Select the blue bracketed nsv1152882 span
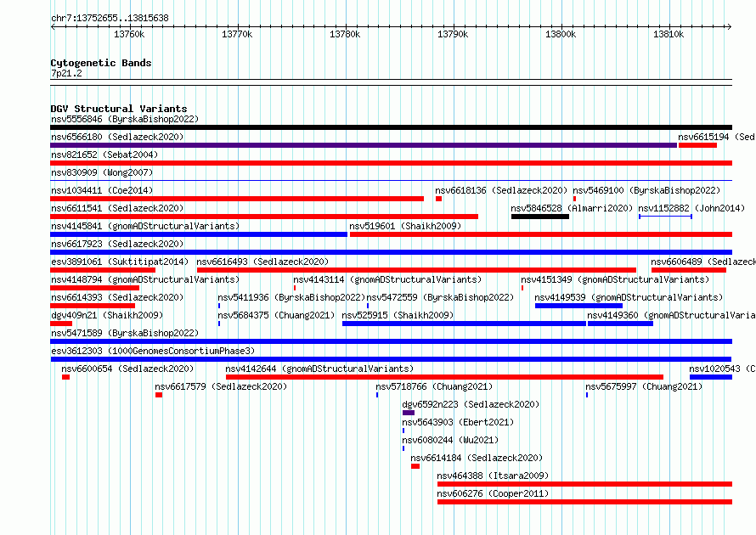Viewport: 756px width, 535px height. pyautogui.click(x=665, y=217)
